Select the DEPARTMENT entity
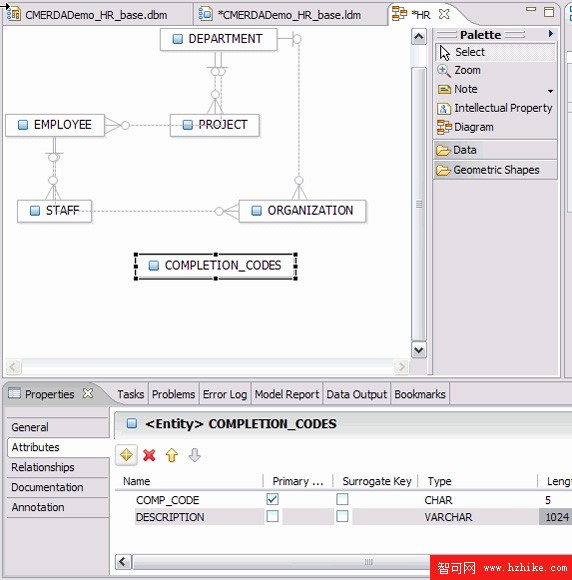572x580 pixels. pos(218,39)
